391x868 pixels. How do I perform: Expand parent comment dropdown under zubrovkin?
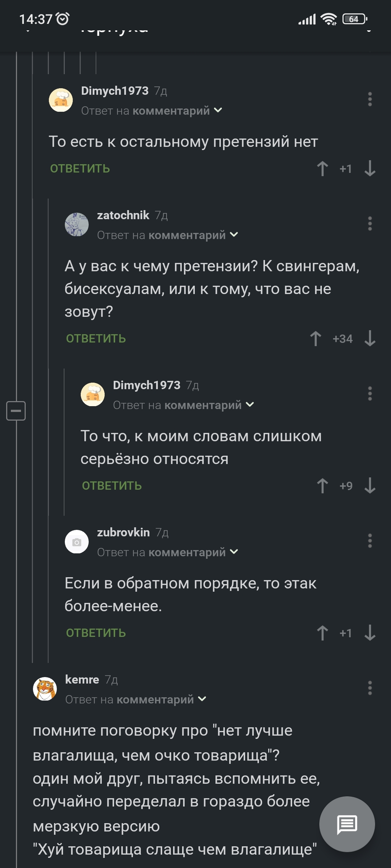pos(234,552)
